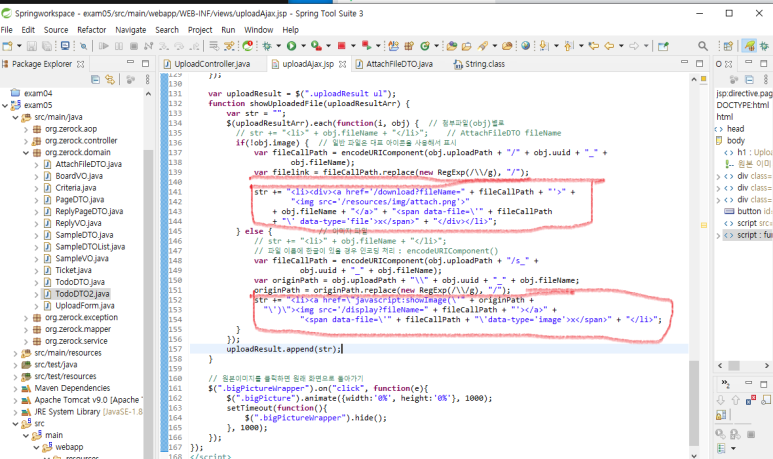This screenshot has width=773, height=459.
Task: Click the Suspend debug icon
Action: 119,46
